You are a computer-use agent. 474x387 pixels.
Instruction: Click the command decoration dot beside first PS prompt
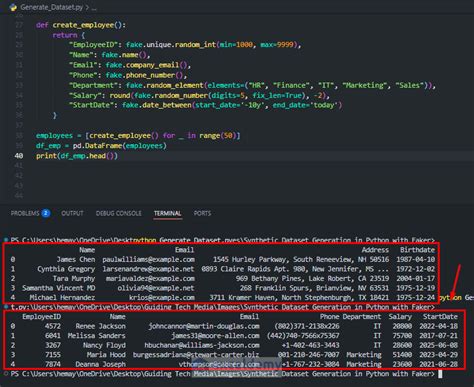(x=6, y=240)
